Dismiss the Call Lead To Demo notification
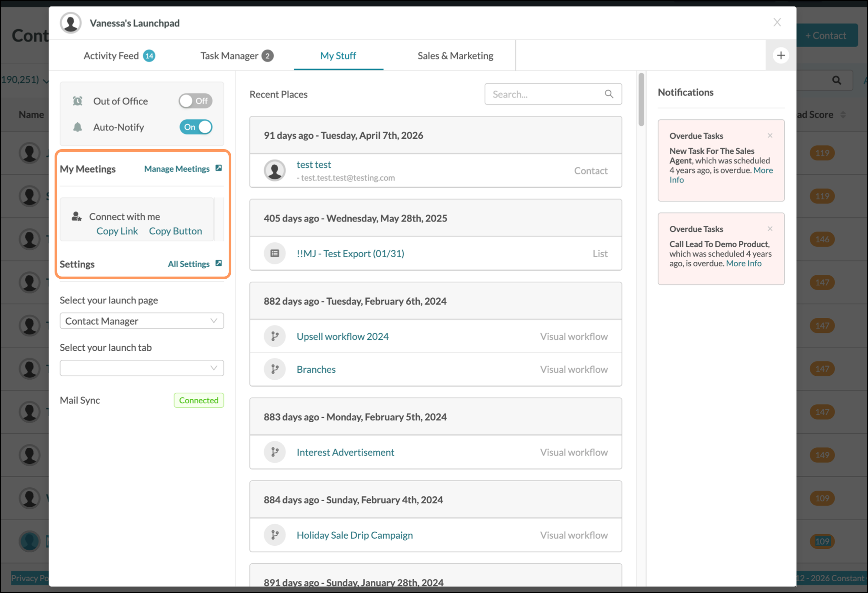 pyautogui.click(x=770, y=229)
